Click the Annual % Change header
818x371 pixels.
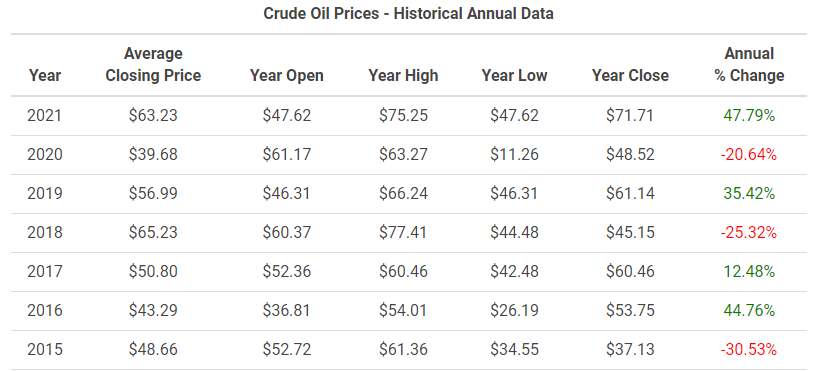tap(749, 65)
